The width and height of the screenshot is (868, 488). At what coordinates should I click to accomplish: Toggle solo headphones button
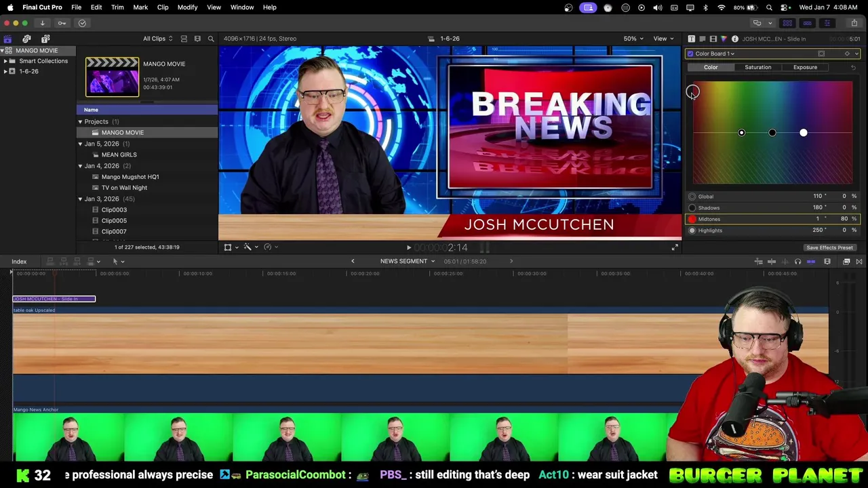click(797, 262)
